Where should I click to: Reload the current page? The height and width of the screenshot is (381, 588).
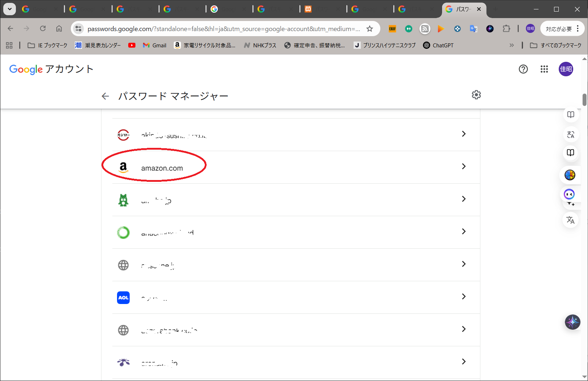(43, 29)
